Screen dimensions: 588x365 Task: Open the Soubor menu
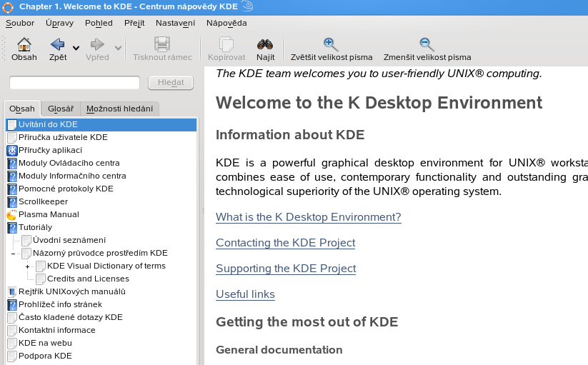20,23
